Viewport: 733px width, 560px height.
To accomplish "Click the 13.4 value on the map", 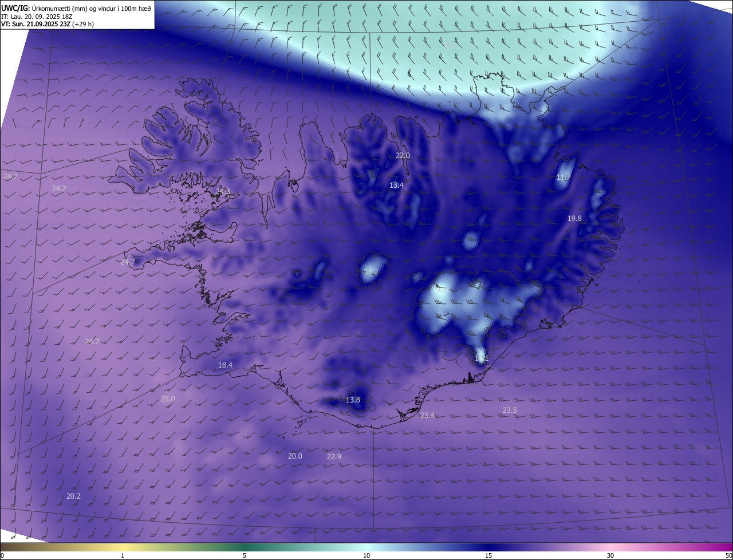I will (396, 186).
